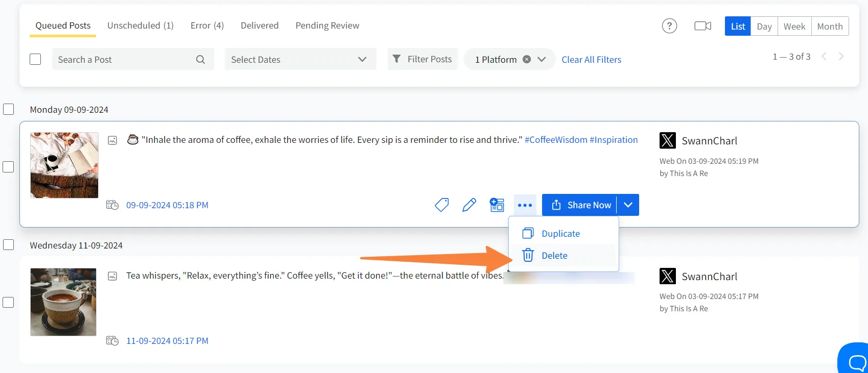Click the filter funnel icon

396,59
